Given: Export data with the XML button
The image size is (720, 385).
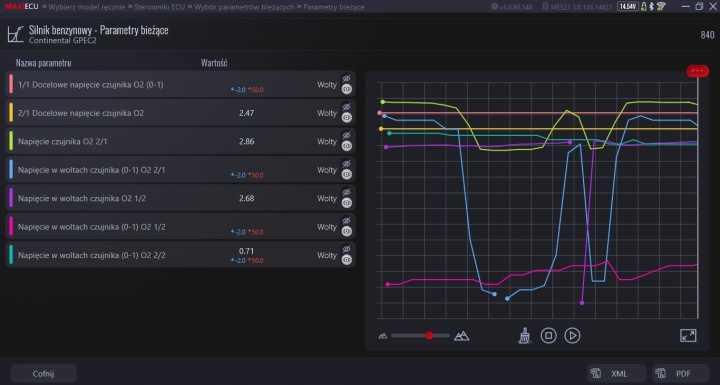Looking at the screenshot, I should click(617, 374).
